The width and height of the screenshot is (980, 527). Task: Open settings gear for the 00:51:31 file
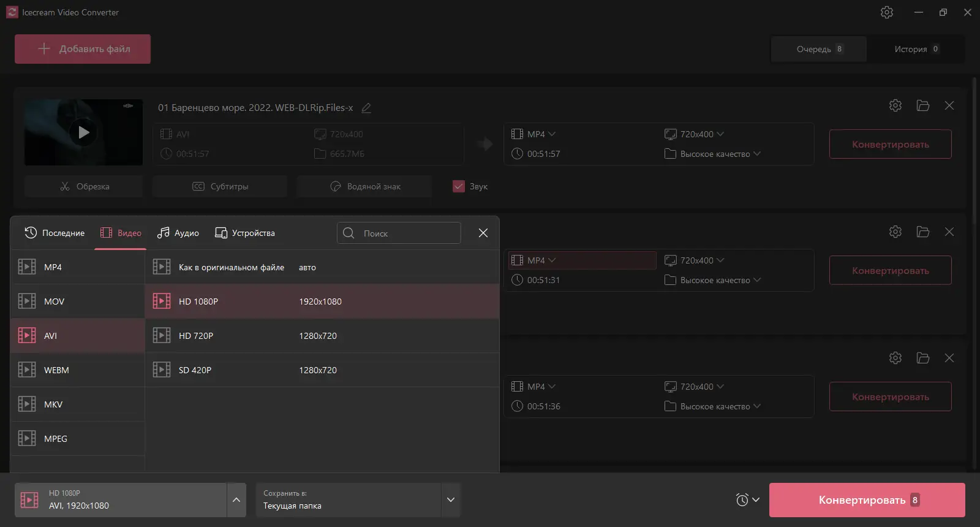point(895,232)
